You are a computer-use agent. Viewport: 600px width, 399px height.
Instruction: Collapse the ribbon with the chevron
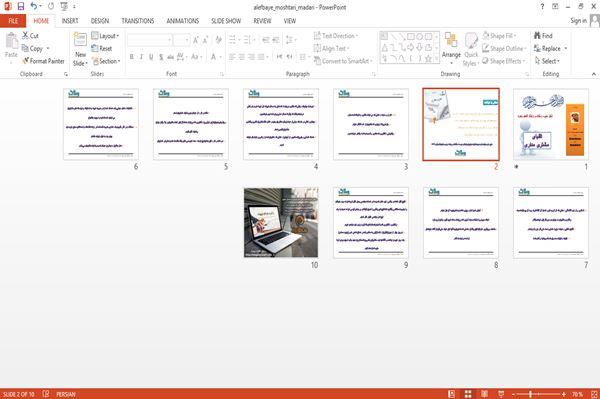pos(593,74)
